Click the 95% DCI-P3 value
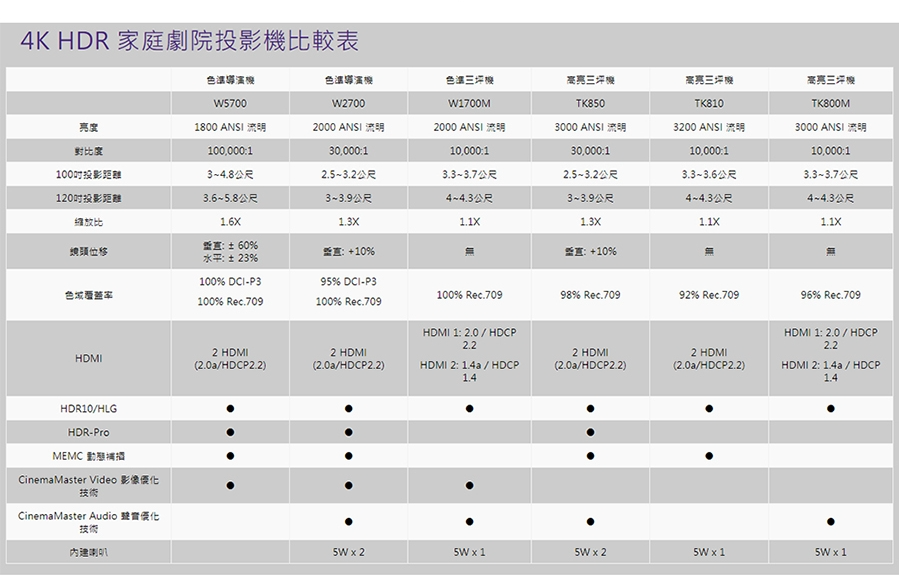The height and width of the screenshot is (586, 899). click(349, 282)
